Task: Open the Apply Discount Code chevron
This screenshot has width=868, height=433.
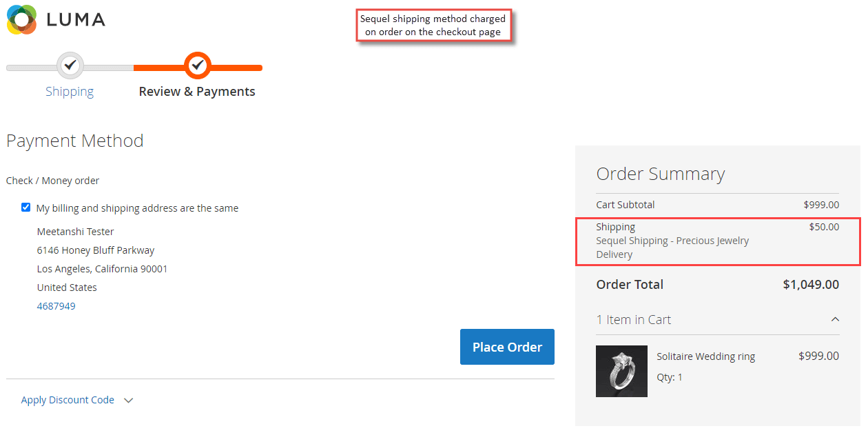Action: pos(129,400)
